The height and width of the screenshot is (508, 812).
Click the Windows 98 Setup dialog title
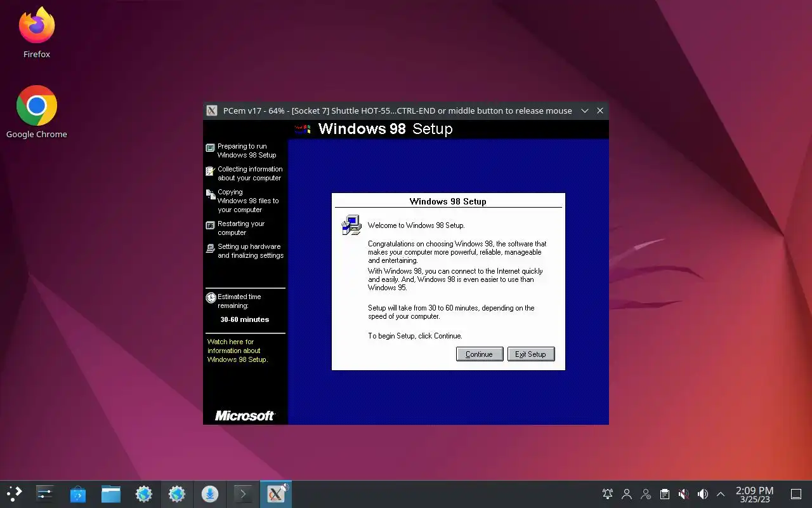click(448, 201)
